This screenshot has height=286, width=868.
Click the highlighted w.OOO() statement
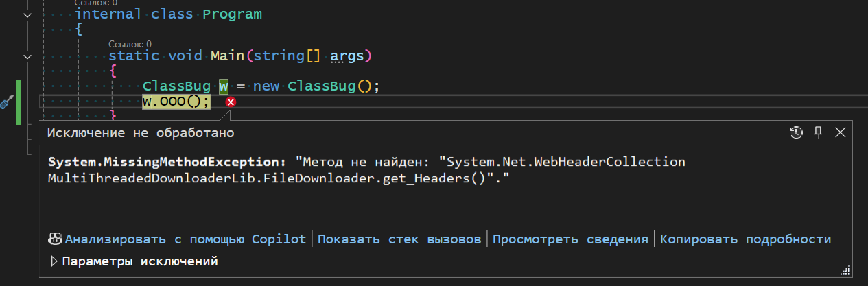176,102
